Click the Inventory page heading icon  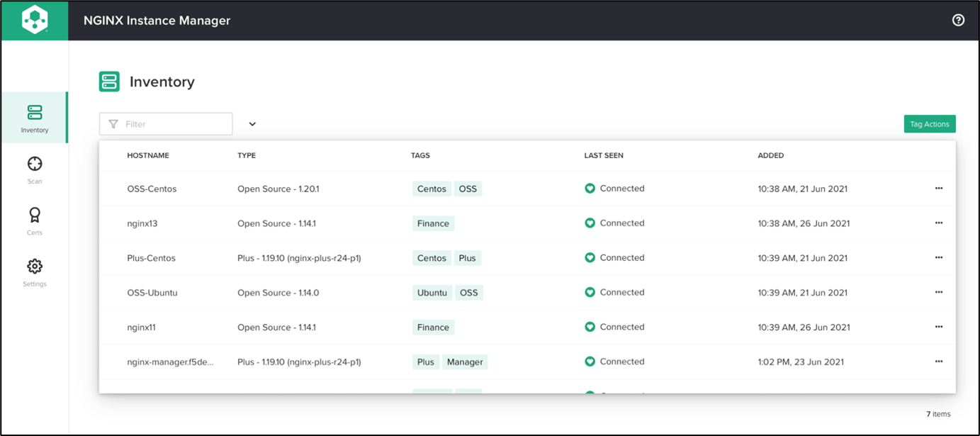tap(109, 82)
